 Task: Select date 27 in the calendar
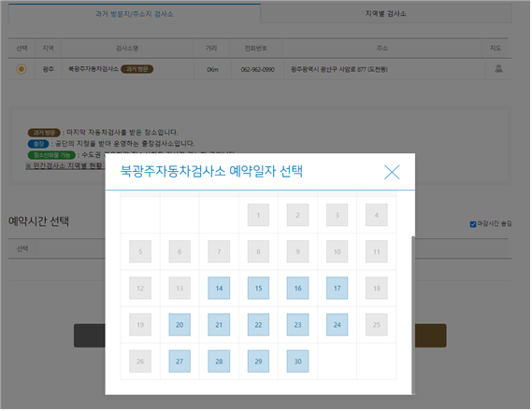pos(180,362)
